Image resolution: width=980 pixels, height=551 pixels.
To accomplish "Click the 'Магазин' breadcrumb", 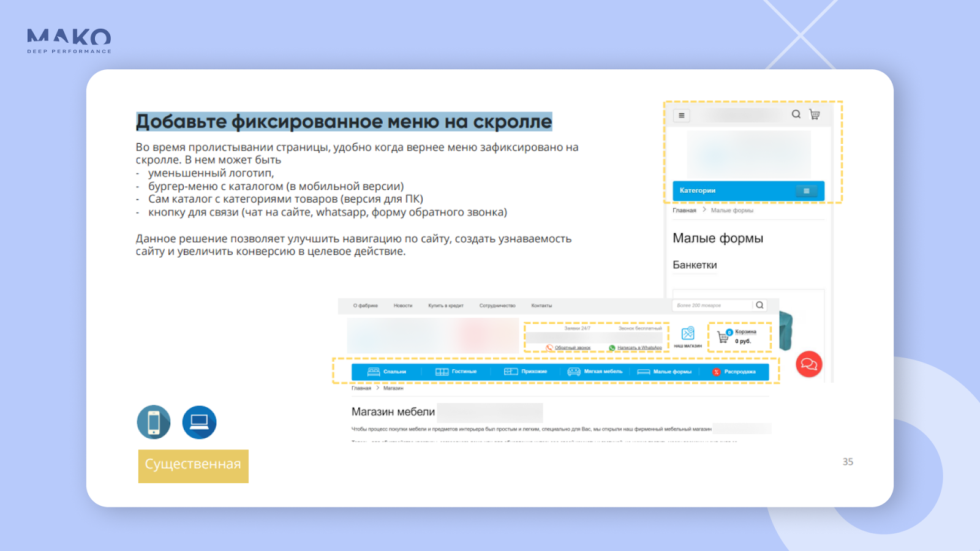I will pos(393,388).
